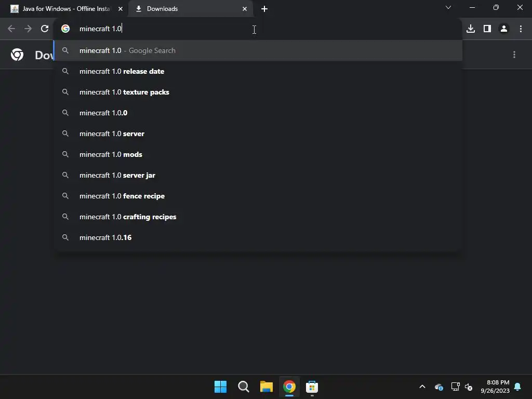Open the Chrome profile avatar
The image size is (532, 399).
(x=504, y=29)
